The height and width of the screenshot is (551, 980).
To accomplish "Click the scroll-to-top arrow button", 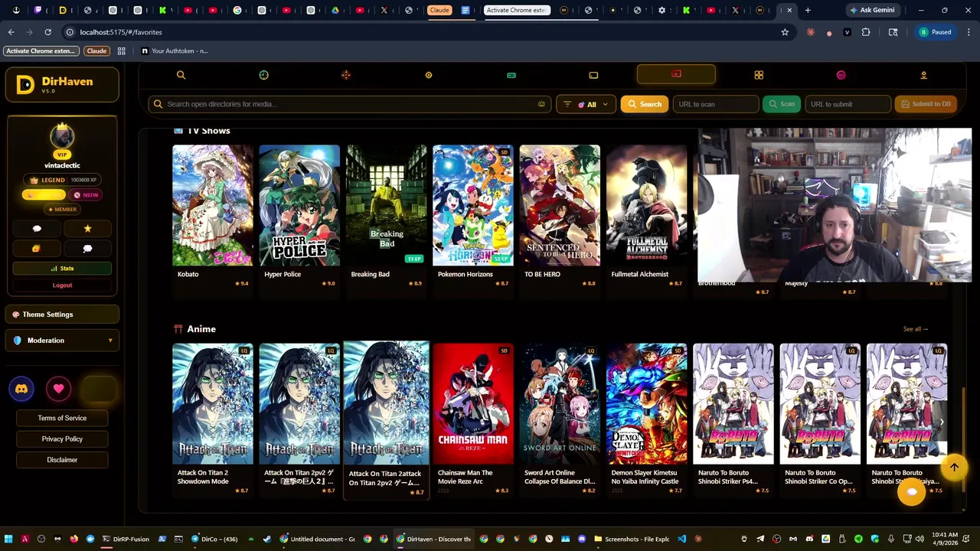I will tap(954, 467).
